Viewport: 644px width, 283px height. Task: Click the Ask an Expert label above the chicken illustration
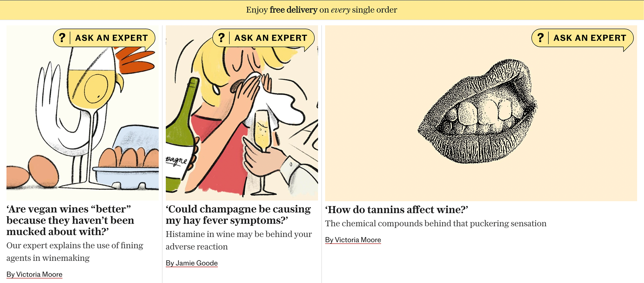click(111, 38)
